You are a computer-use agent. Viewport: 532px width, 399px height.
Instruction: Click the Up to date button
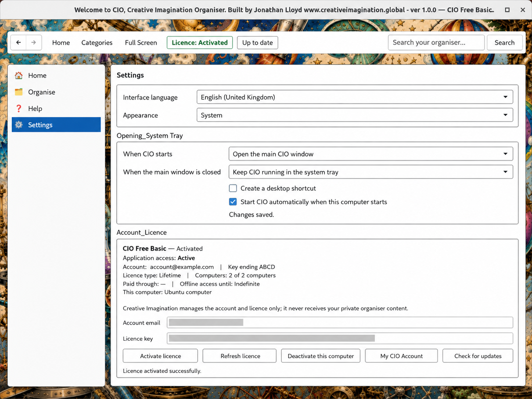point(258,43)
